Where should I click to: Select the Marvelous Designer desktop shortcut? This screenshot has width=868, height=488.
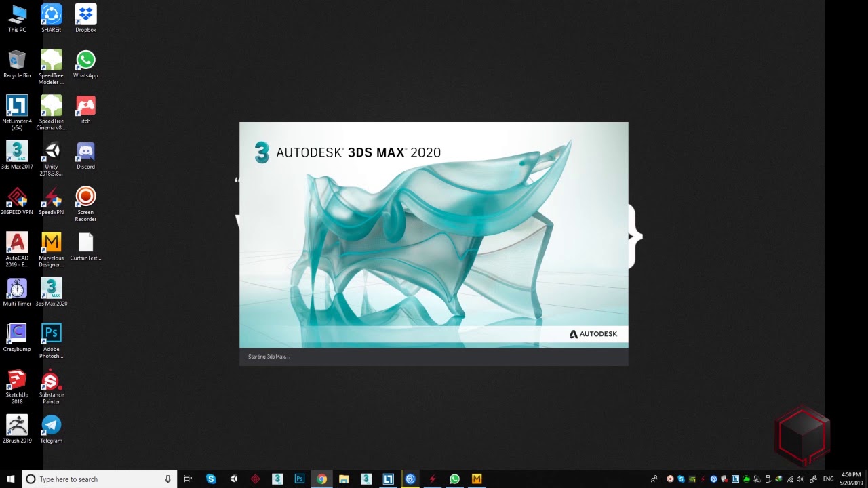[x=52, y=249]
